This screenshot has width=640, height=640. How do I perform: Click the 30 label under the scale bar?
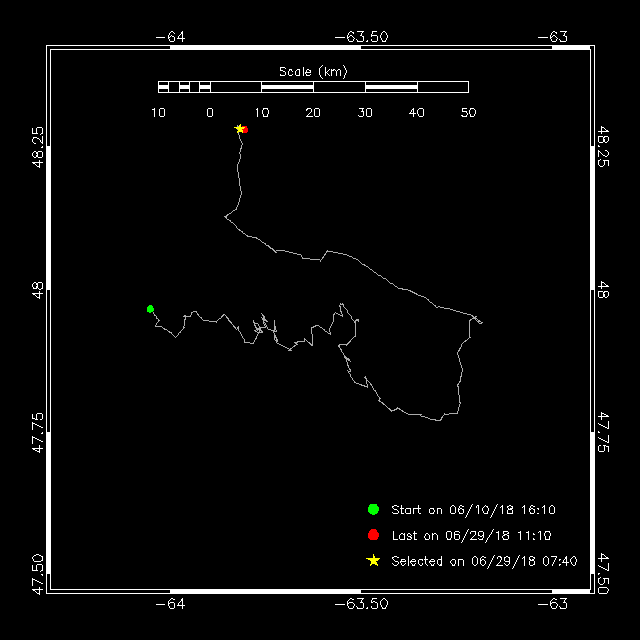coord(365,113)
